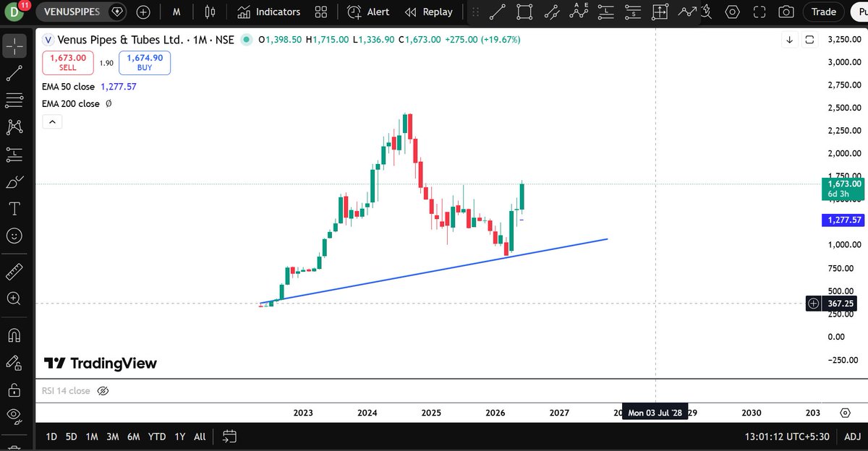
Task: Pick rectangle shape from favorites toolbar
Action: click(x=526, y=12)
